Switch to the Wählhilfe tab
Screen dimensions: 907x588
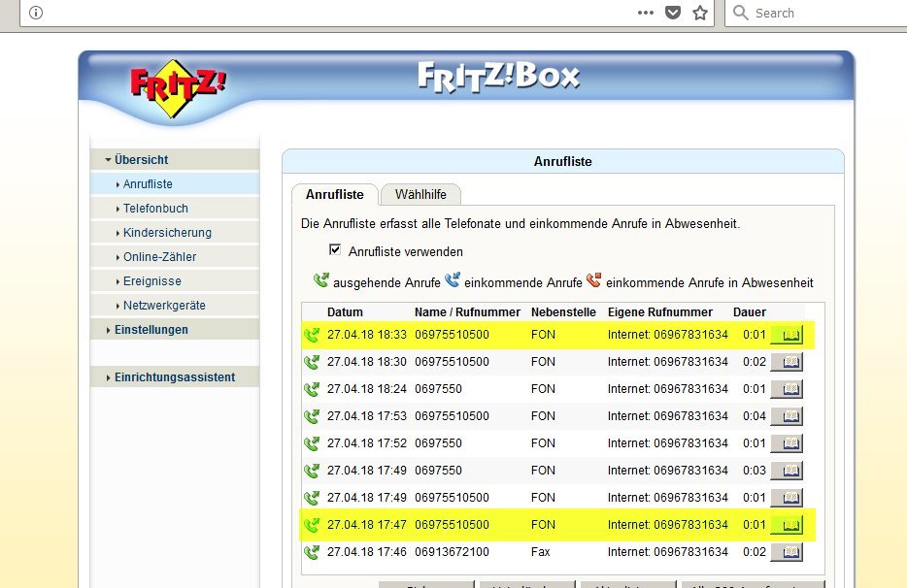420,195
